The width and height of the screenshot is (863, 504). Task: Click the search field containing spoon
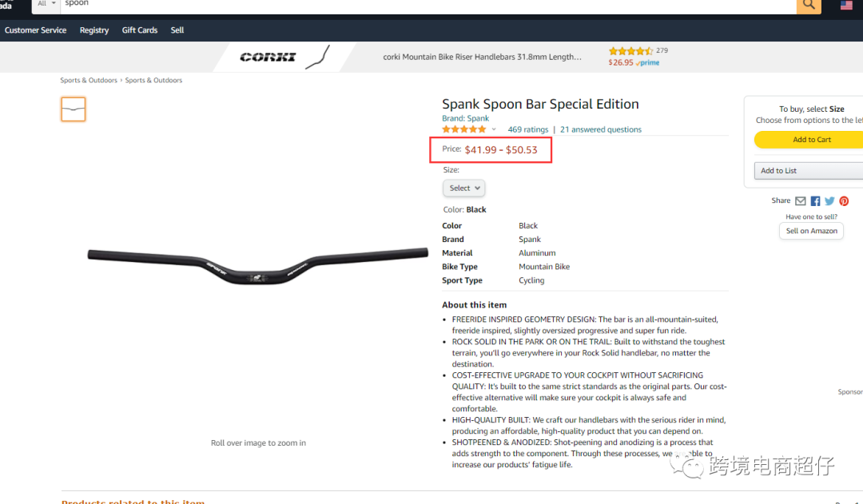pyautogui.click(x=428, y=6)
